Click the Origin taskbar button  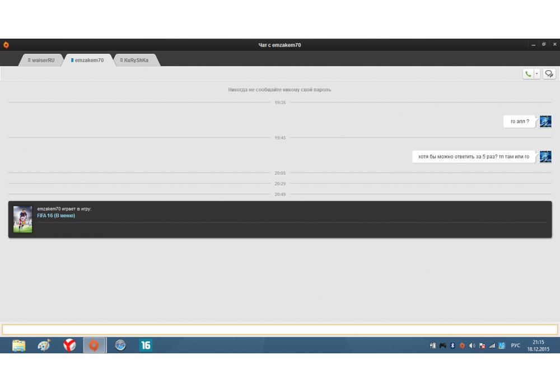(x=95, y=345)
